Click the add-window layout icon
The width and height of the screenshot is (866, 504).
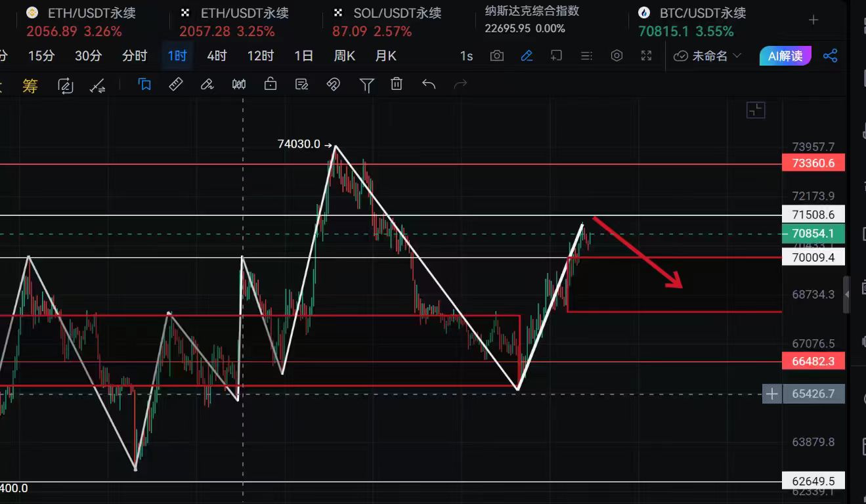(556, 56)
